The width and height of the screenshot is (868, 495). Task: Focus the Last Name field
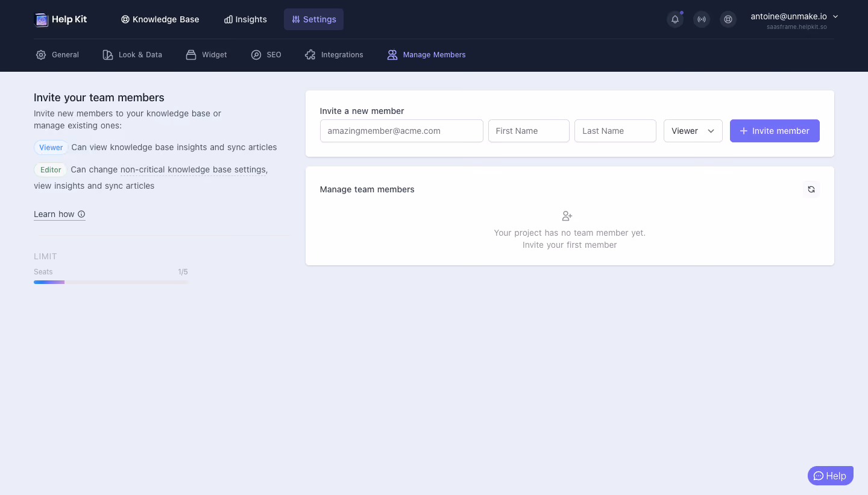coord(615,131)
